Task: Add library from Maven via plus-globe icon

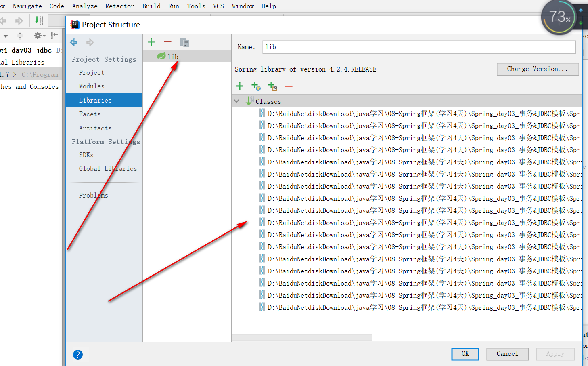Action: [x=256, y=86]
